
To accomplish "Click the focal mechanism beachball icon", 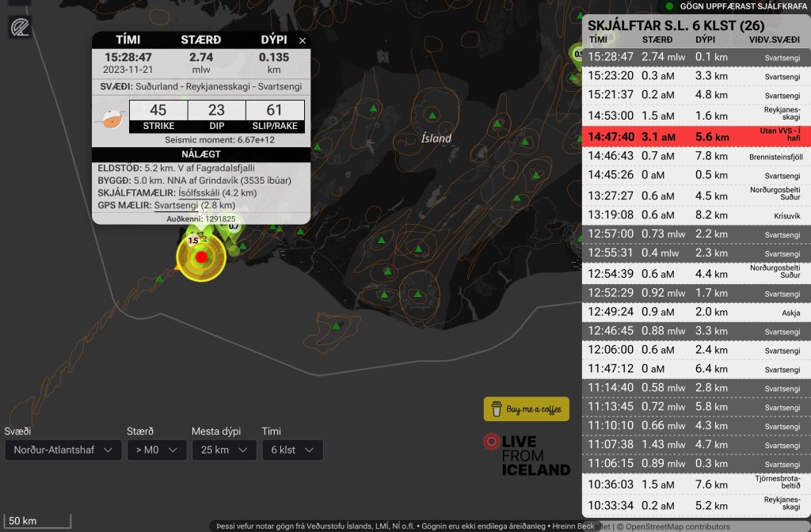I will [112, 118].
